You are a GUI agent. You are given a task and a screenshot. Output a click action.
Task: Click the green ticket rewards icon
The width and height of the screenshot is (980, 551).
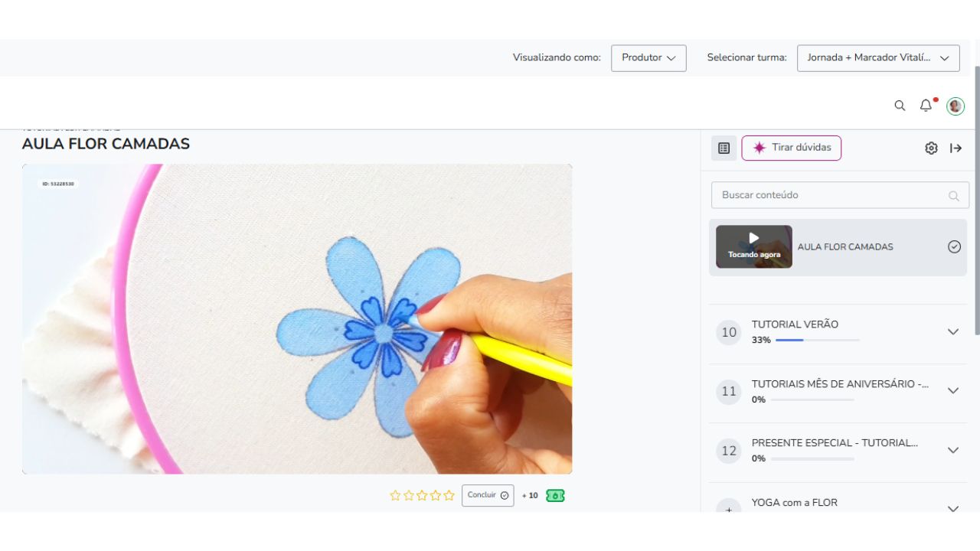coord(555,495)
